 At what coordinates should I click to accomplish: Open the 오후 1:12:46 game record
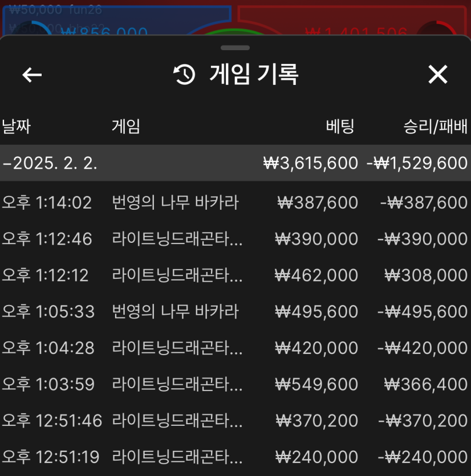235,239
